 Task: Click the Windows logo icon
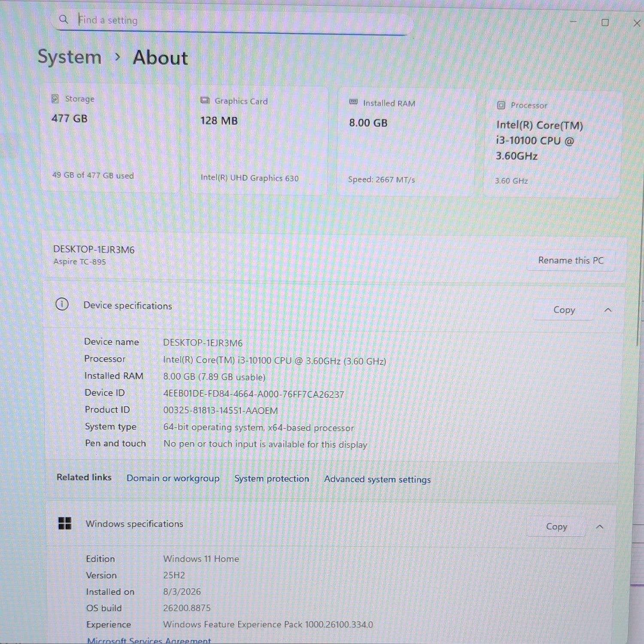(65, 523)
